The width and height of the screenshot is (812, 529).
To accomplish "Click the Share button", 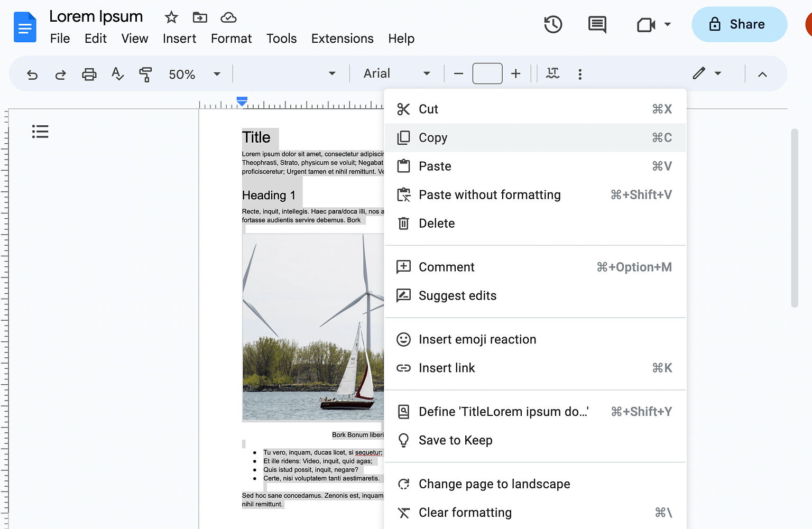I will pyautogui.click(x=739, y=24).
